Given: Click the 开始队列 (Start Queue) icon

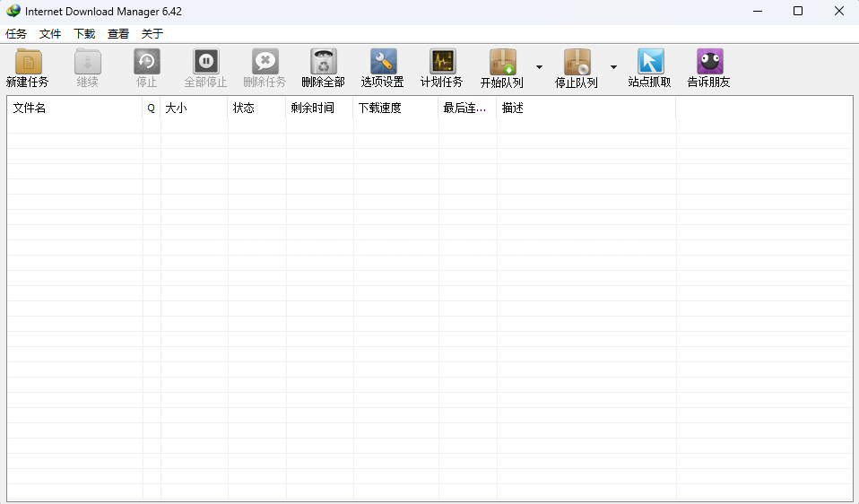Looking at the screenshot, I should tap(503, 61).
